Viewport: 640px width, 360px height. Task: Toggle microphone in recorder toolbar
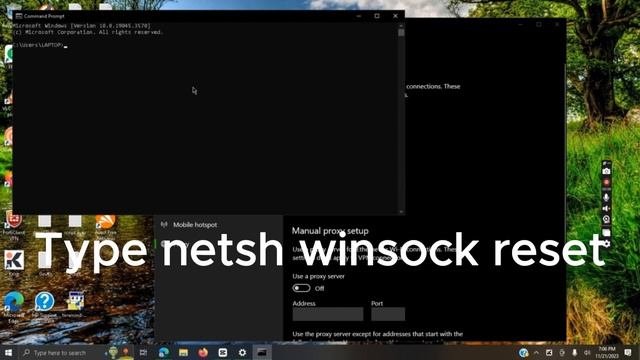[606, 197]
